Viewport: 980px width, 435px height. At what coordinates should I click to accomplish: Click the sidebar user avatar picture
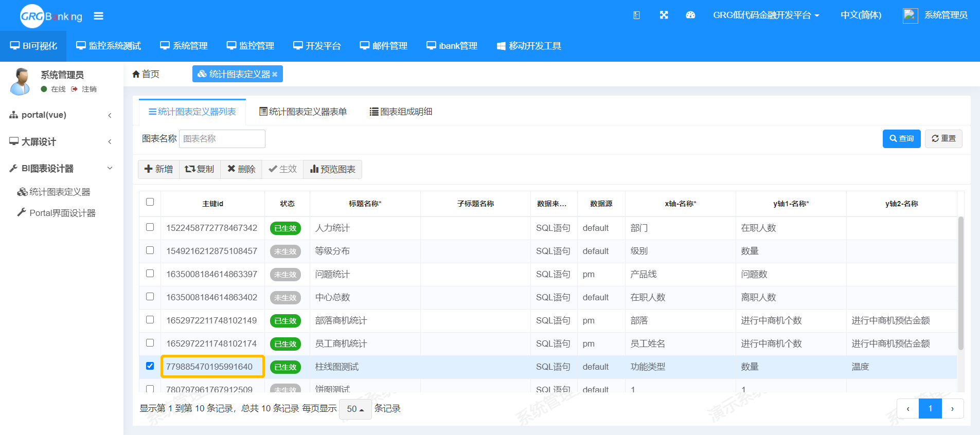[x=20, y=81]
